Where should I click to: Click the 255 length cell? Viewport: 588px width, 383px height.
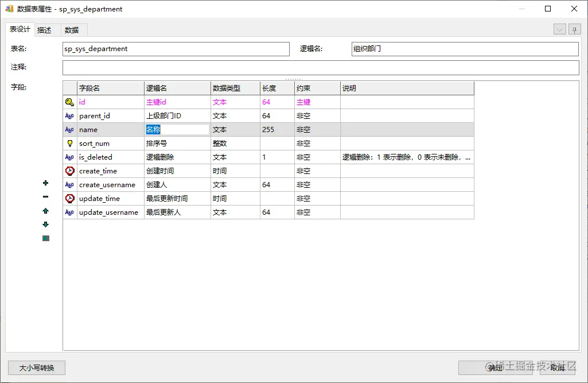click(x=278, y=130)
